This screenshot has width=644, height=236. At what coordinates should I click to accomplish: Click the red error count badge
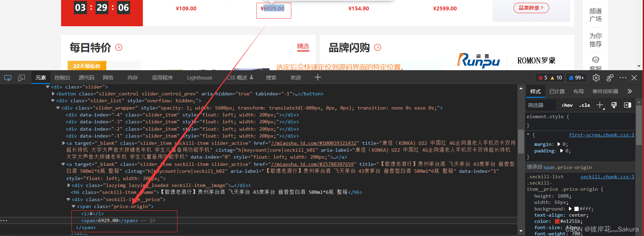pos(543,78)
